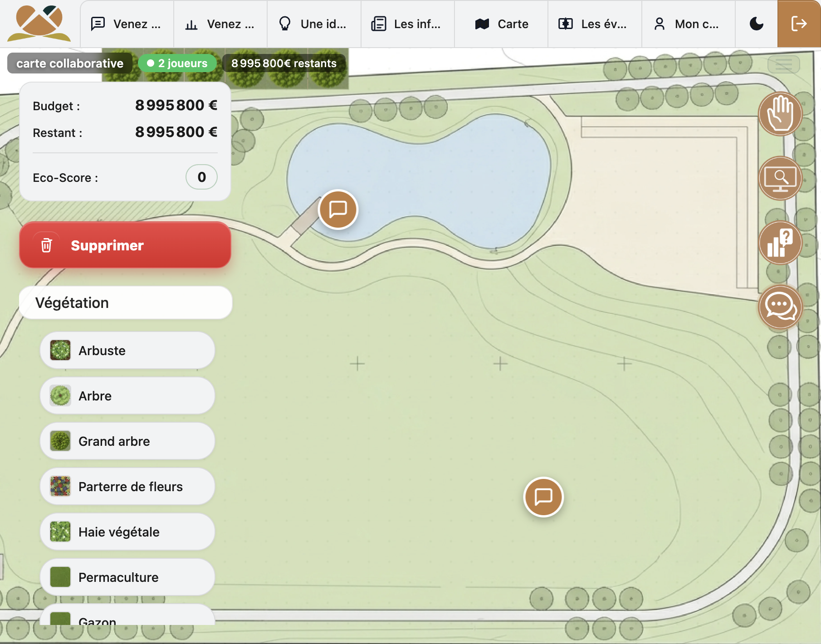Open the hamburger menu on the map
821x644 pixels.
(x=783, y=65)
